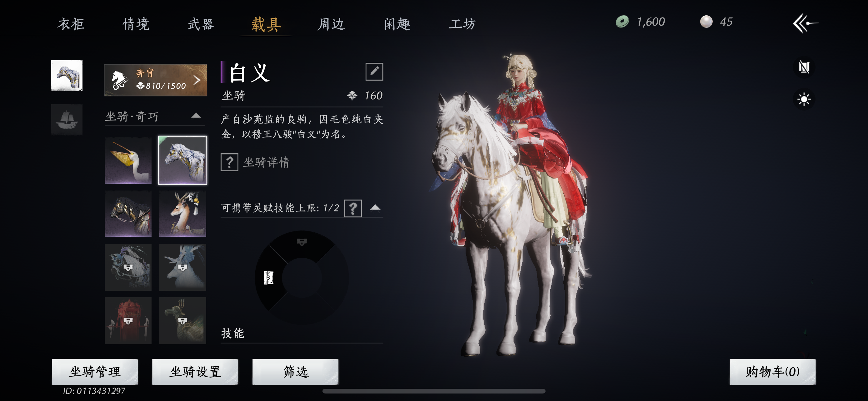Open the 工坊 tab

pyautogui.click(x=462, y=24)
